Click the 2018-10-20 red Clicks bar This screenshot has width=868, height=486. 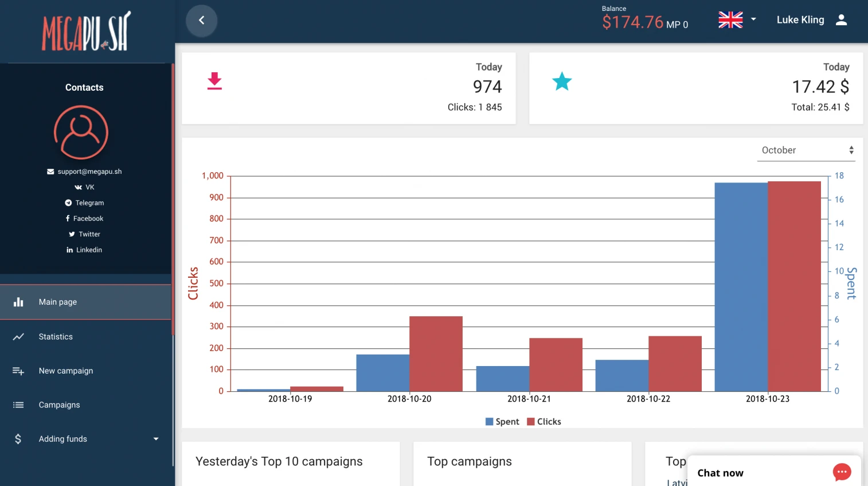pos(436,354)
